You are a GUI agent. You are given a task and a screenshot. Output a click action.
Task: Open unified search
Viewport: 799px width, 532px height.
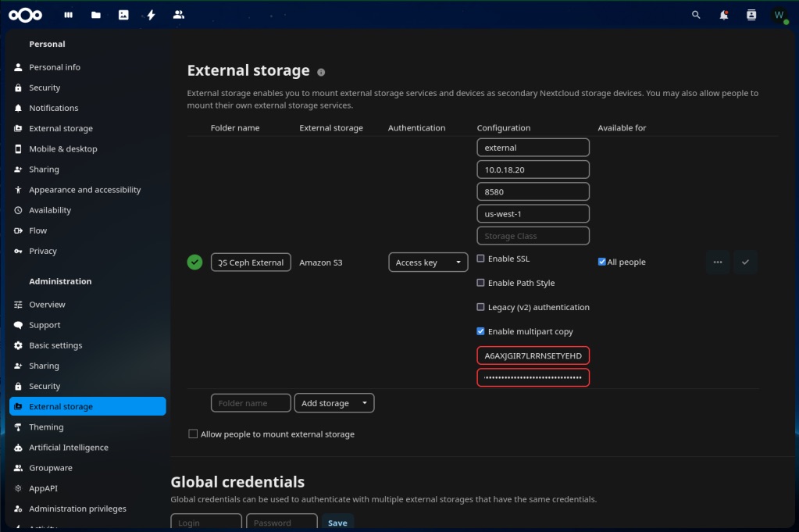pyautogui.click(x=695, y=14)
